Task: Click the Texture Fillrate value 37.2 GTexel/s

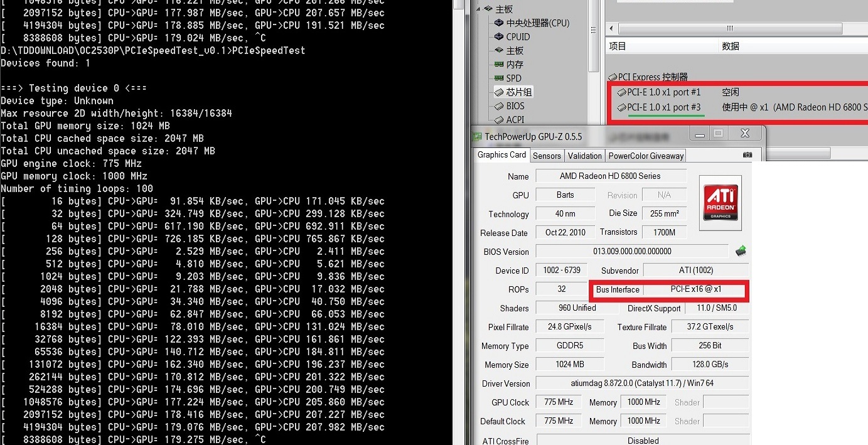Action: pos(710,326)
